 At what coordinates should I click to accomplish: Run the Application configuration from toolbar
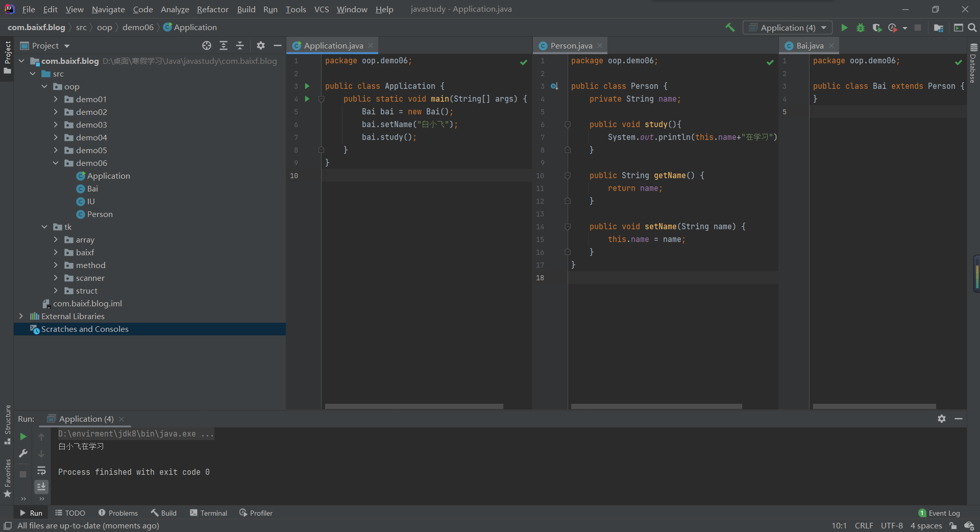(x=844, y=28)
